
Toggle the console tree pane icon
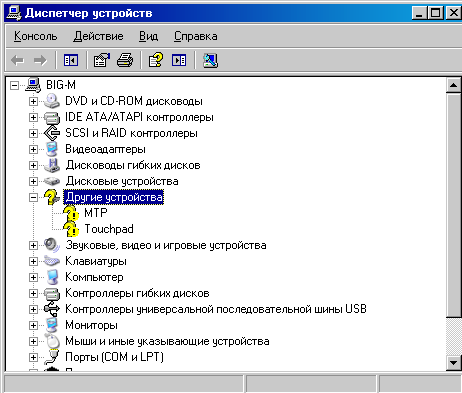pos(71,60)
